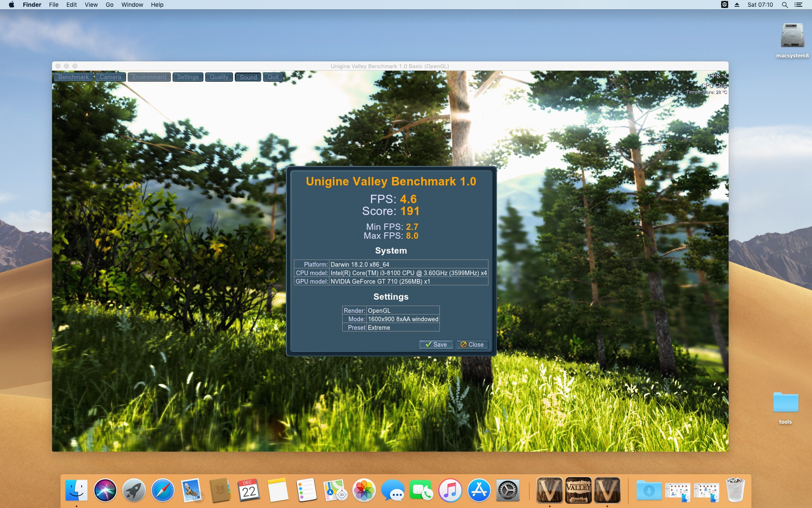
Task: Open iTunes music icon in Dock
Action: (450, 491)
